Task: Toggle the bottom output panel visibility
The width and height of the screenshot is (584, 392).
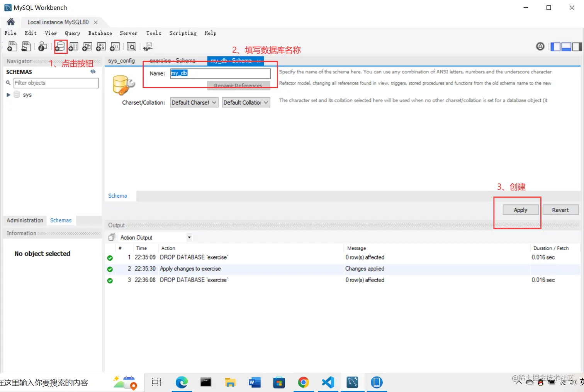Action: pos(566,47)
